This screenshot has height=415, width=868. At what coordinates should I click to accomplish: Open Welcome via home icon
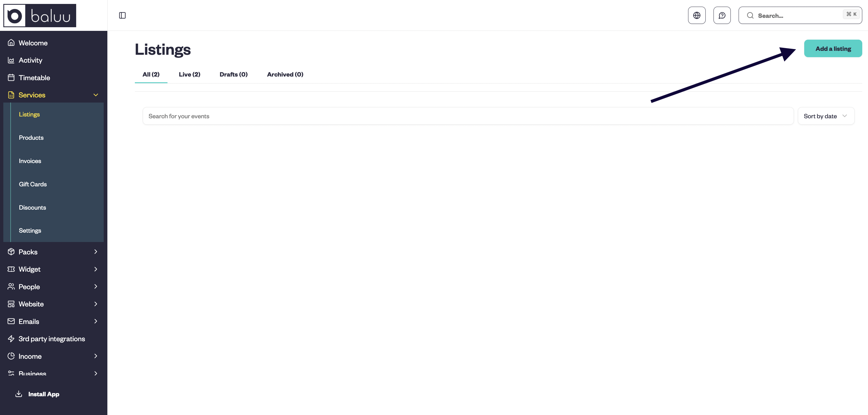[11, 43]
